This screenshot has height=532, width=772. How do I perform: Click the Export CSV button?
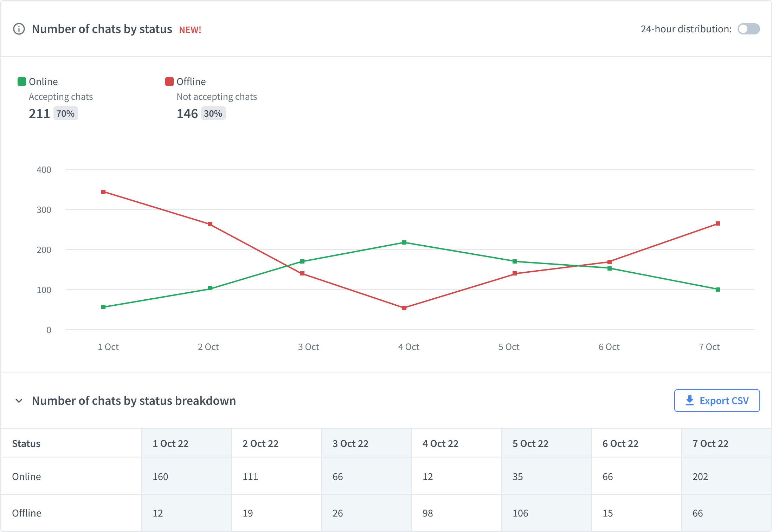pyautogui.click(x=717, y=401)
